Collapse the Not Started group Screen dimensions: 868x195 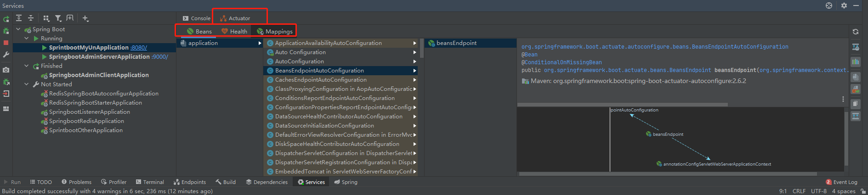[x=27, y=84]
